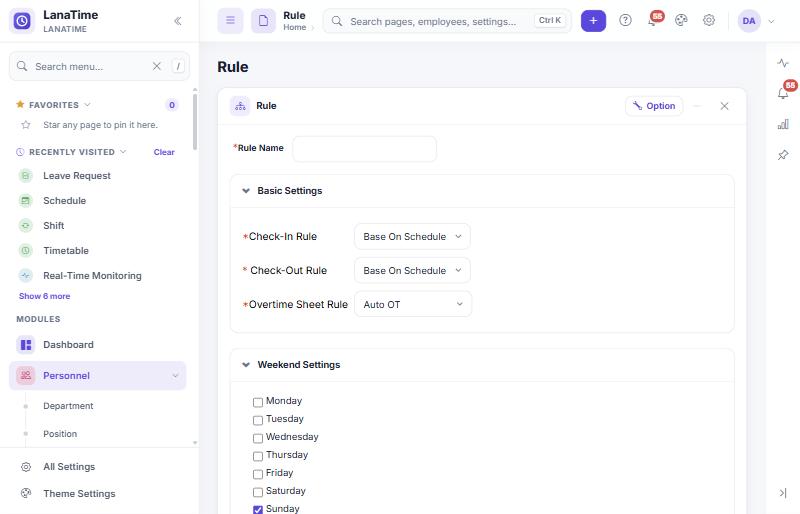Open Leave Request page

77,176
